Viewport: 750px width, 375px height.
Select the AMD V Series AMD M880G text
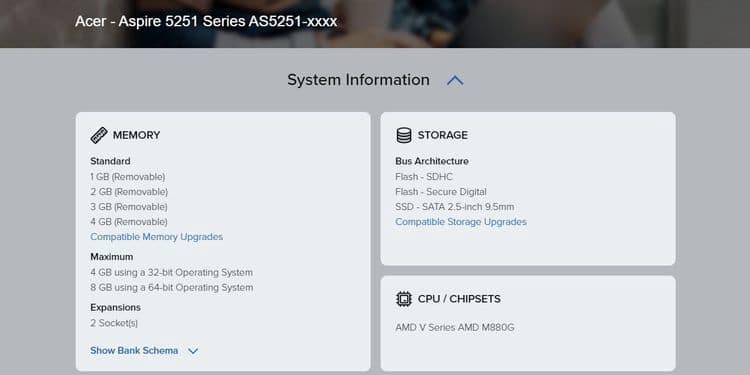click(x=455, y=328)
